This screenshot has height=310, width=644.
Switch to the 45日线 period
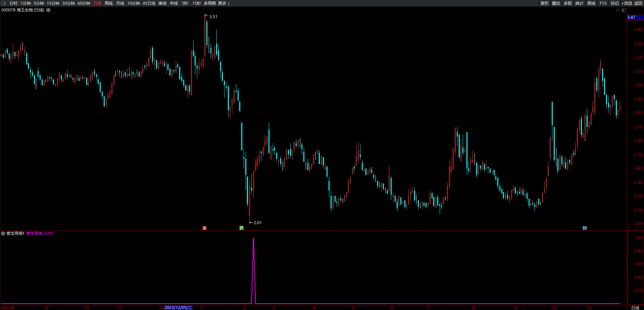[149, 3]
